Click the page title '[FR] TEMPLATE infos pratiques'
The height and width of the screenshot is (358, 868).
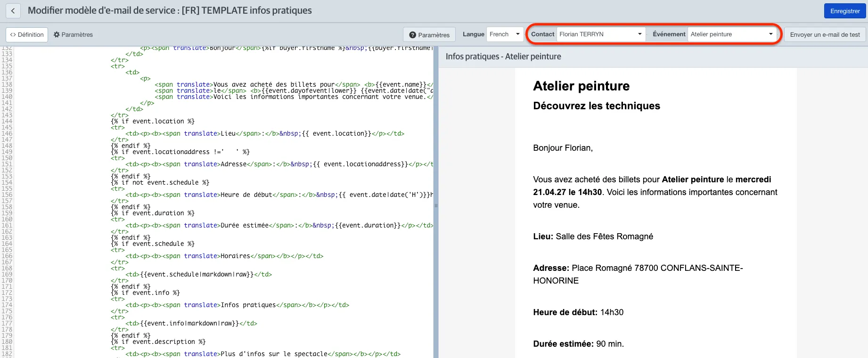[x=247, y=10]
